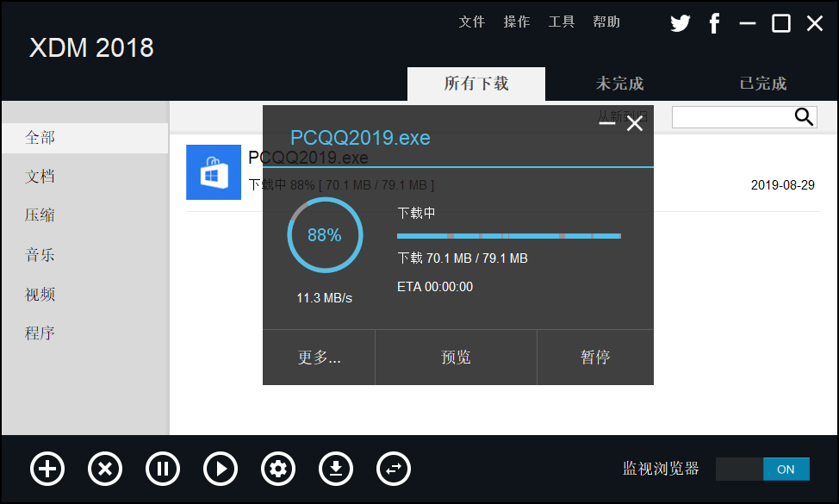Switch to the 已完成 tab
The height and width of the screenshot is (504, 839).
coord(763,84)
